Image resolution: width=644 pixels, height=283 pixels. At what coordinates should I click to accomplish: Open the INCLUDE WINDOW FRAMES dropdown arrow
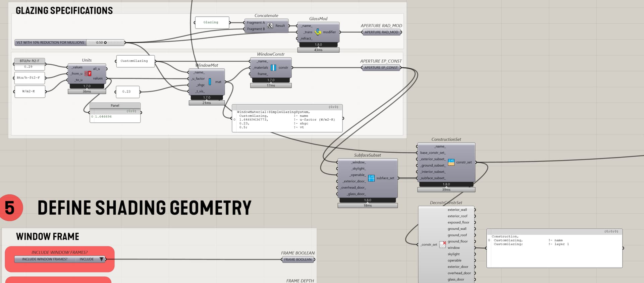click(x=101, y=259)
